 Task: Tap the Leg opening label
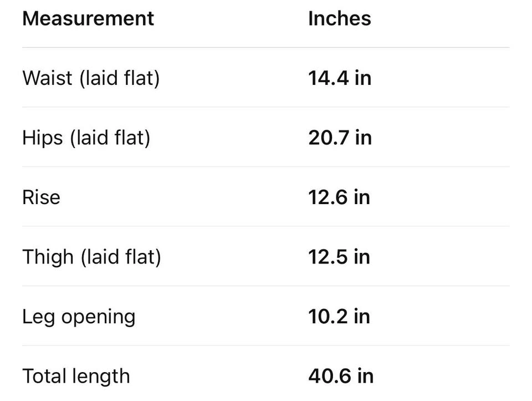[79, 317]
